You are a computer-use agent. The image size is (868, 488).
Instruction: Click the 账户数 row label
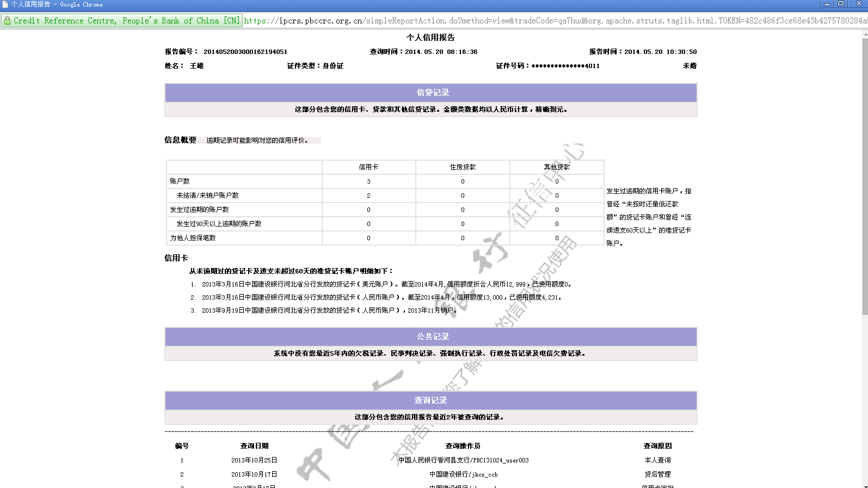click(x=180, y=181)
